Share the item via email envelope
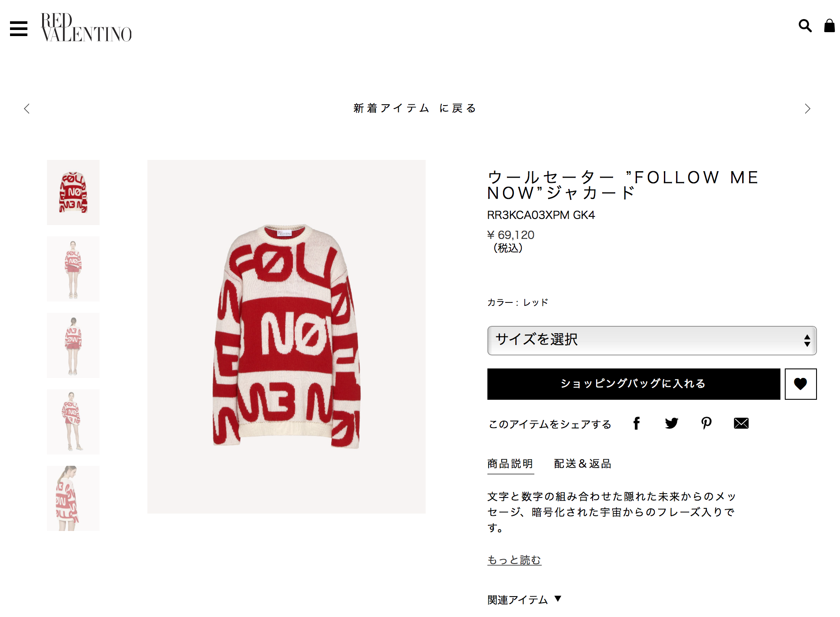The height and width of the screenshot is (617, 840). click(741, 423)
